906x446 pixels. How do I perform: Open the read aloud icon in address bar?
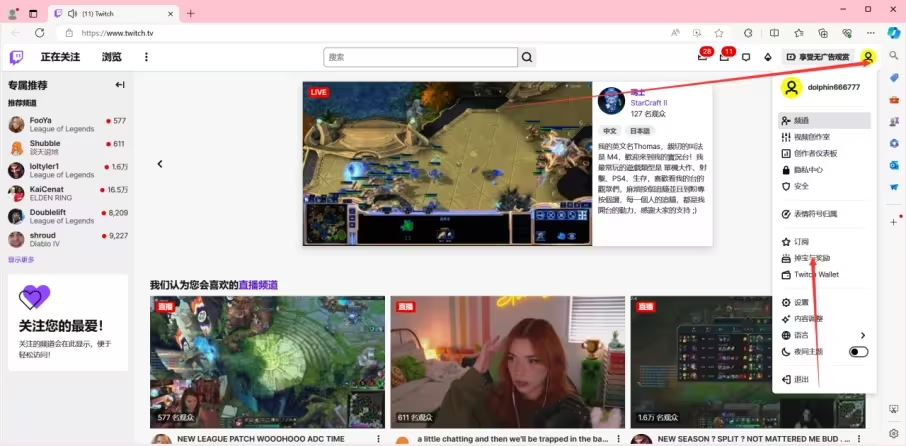(675, 33)
